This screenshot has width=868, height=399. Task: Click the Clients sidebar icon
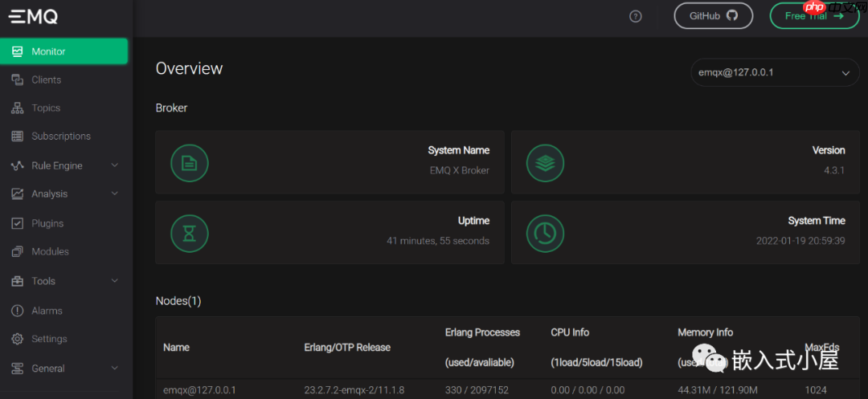click(18, 79)
